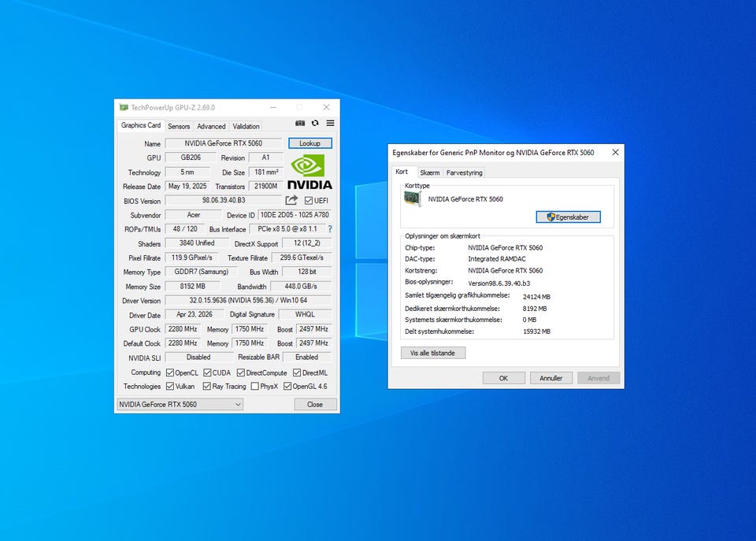The height and width of the screenshot is (541, 756).
Task: Click the Texture Fillrate 299.6 GTexel/s field
Action: (x=302, y=258)
